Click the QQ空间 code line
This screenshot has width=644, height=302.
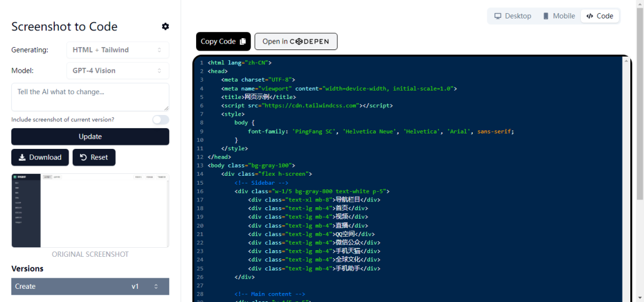[311, 235]
